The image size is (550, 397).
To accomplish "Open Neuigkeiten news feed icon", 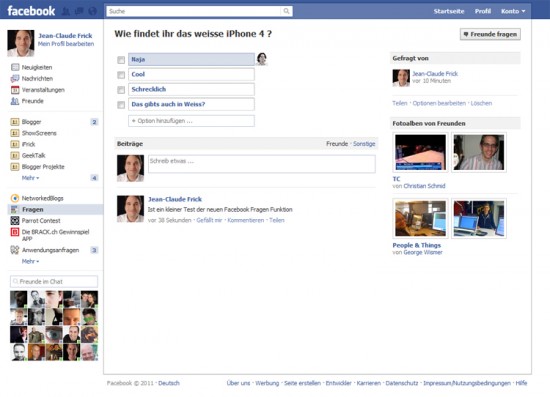I will click(x=15, y=67).
